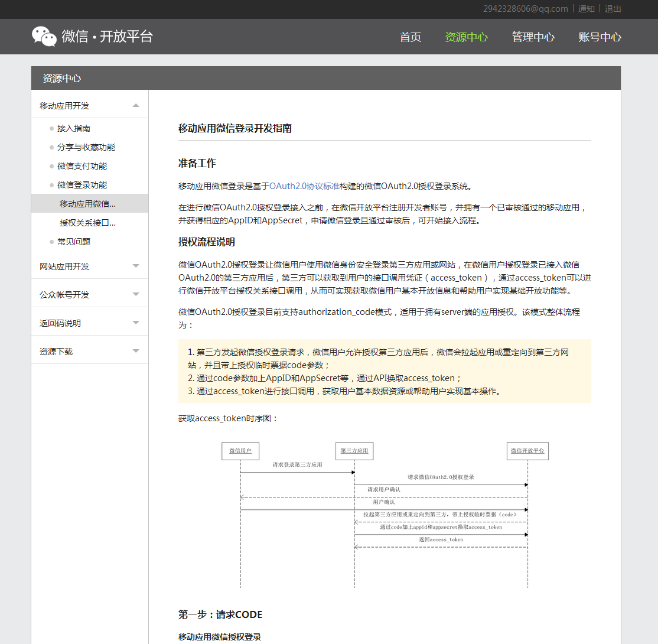
Task: Select the 移动应用开发 sidebar heading
Action: [x=64, y=106]
